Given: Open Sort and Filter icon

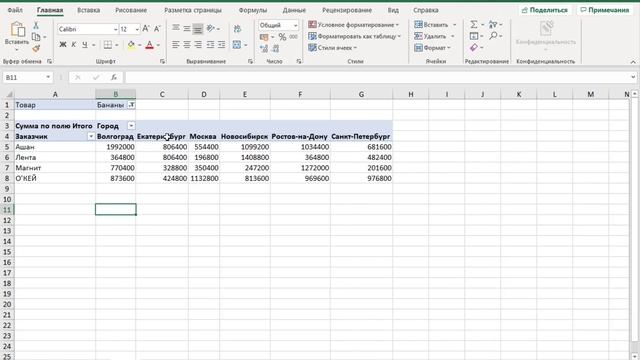Looking at the screenshot, I should click(x=493, y=25).
